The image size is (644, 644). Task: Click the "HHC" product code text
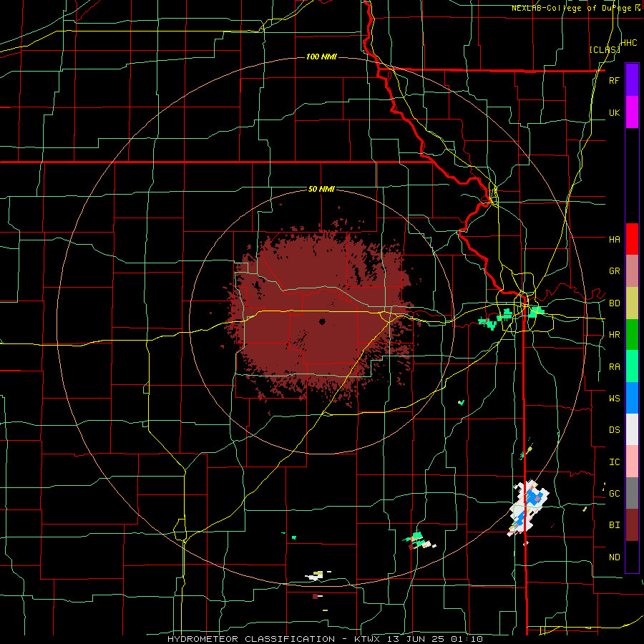629,43
